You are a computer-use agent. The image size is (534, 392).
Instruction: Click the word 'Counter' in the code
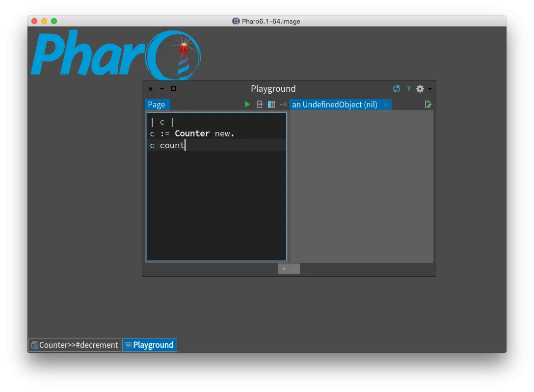[x=192, y=133]
